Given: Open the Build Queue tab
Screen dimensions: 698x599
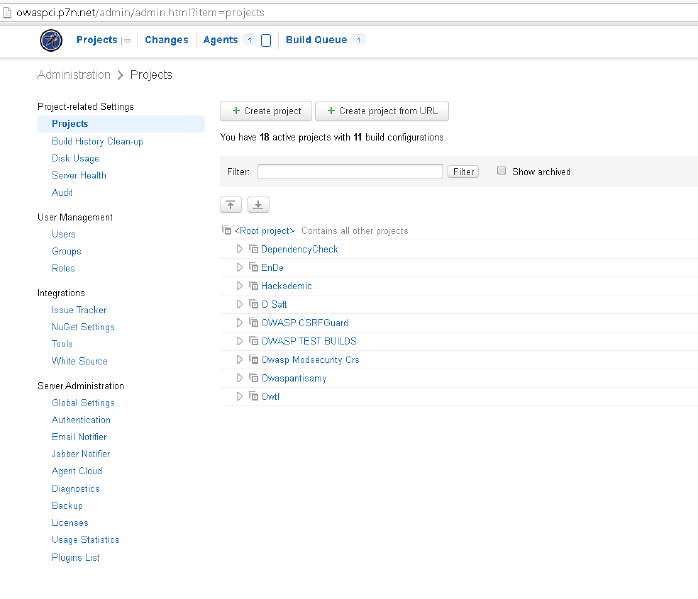Looking at the screenshot, I should (316, 40).
